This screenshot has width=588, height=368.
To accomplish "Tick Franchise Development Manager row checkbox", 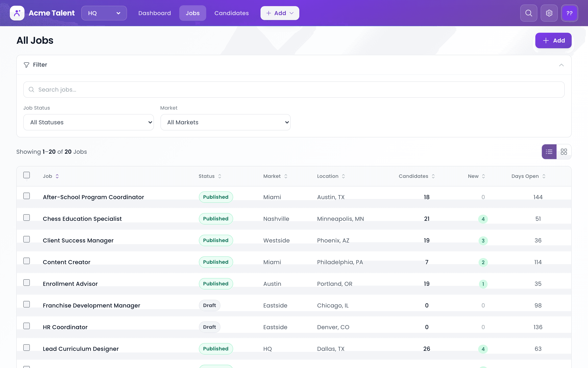I will (27, 304).
